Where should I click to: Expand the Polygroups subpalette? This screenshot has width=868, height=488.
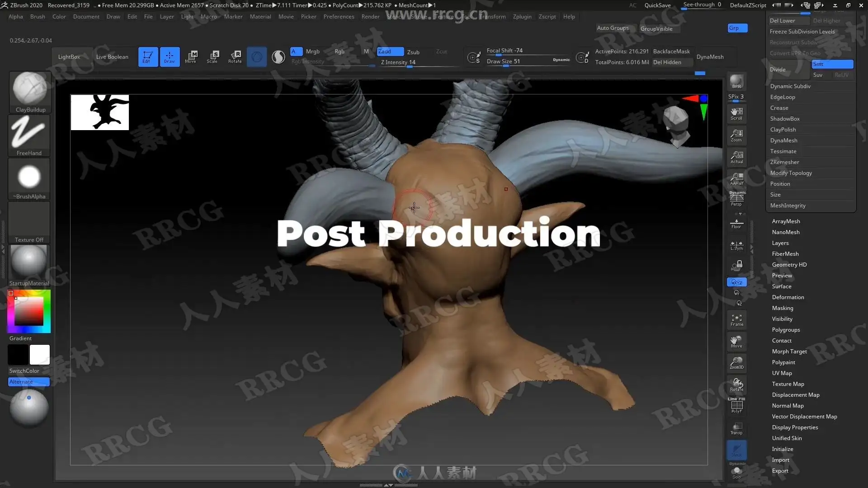pyautogui.click(x=786, y=330)
